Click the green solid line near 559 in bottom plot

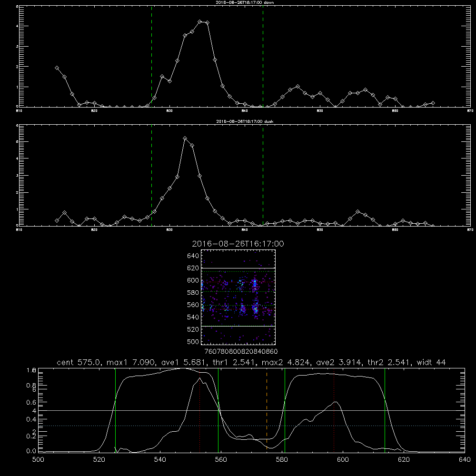click(x=218, y=410)
